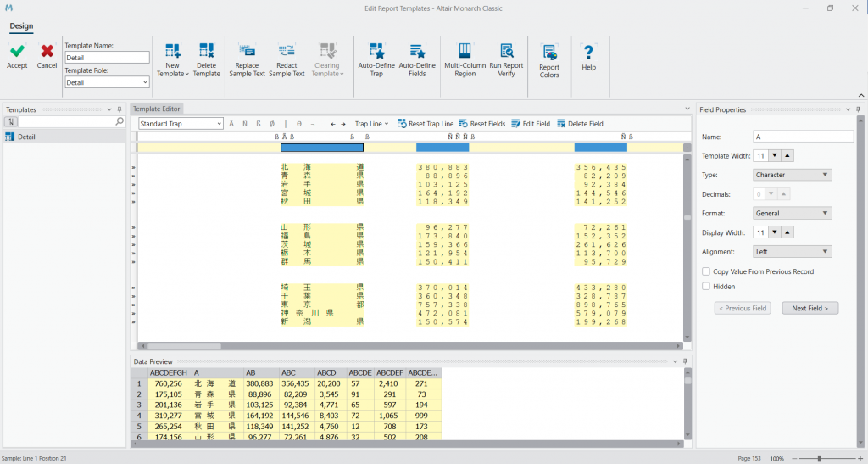Viewport: 868px width, 464px height.
Task: Insert the ø non-blank trap character
Action: pyautogui.click(x=272, y=124)
